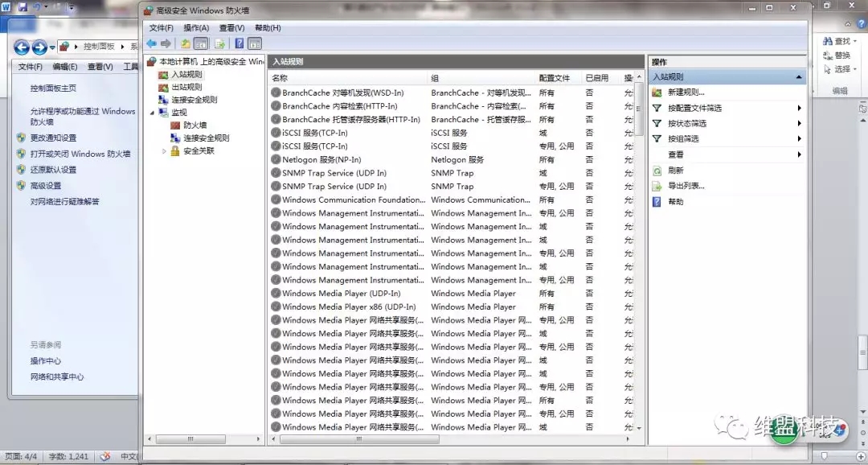
Task: Click the Forward arrow in firewall toolbar
Action: click(166, 43)
